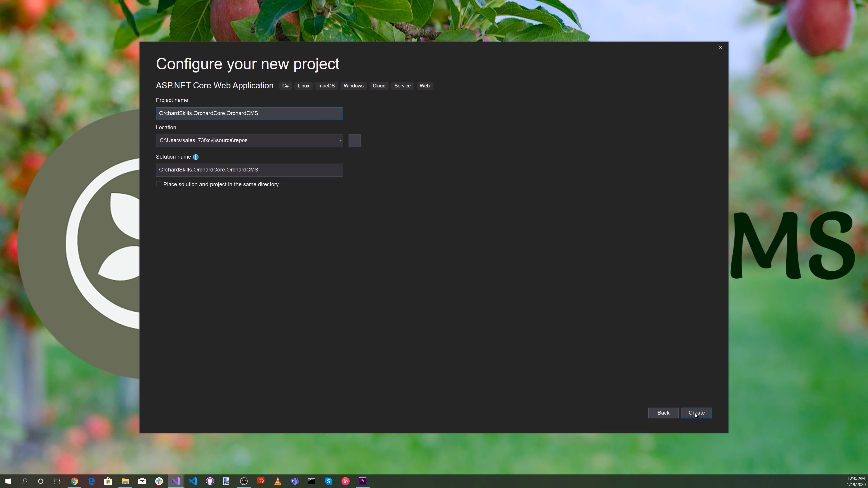Focus the Solution name input field
Screen dimensions: 868x488
pos(249,170)
